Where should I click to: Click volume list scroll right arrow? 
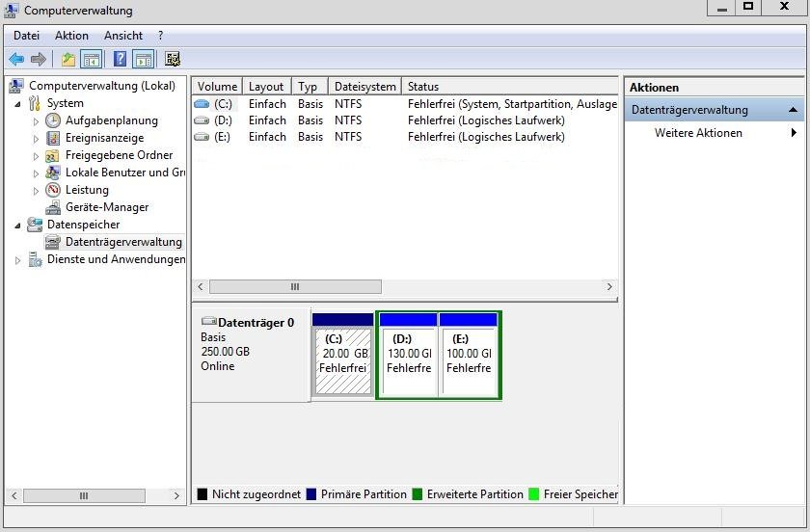pyautogui.click(x=609, y=286)
